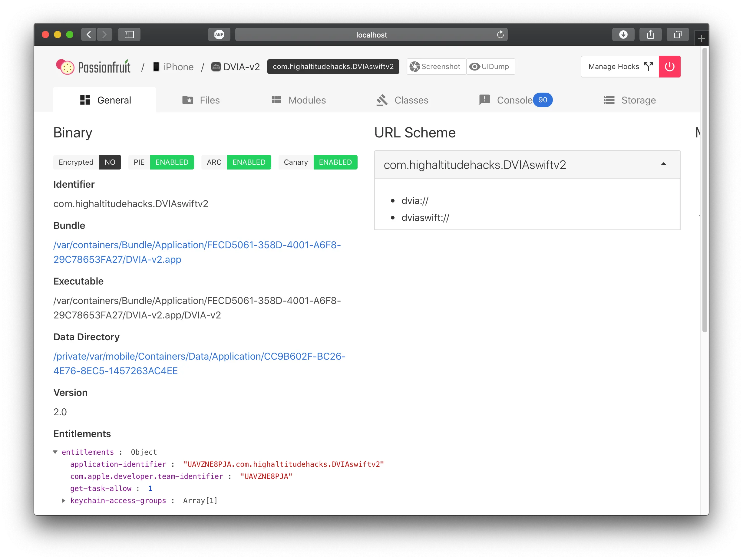Screen dimensions: 743x560
Task: Switch to the Files tab
Action: [x=201, y=100]
